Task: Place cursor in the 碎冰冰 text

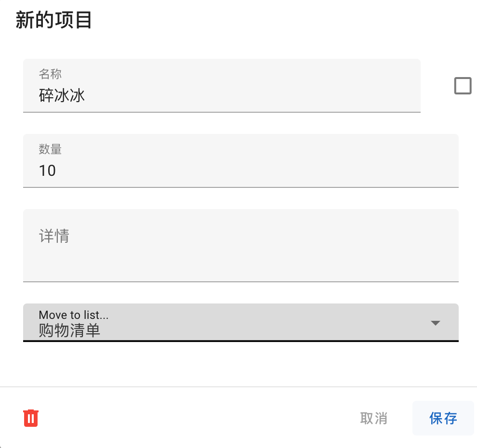Action: point(62,95)
